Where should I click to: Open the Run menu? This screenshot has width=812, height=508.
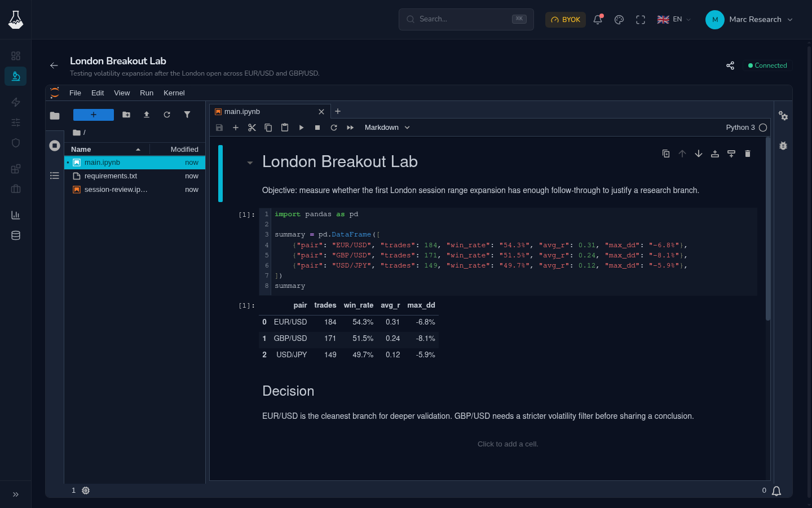147,93
